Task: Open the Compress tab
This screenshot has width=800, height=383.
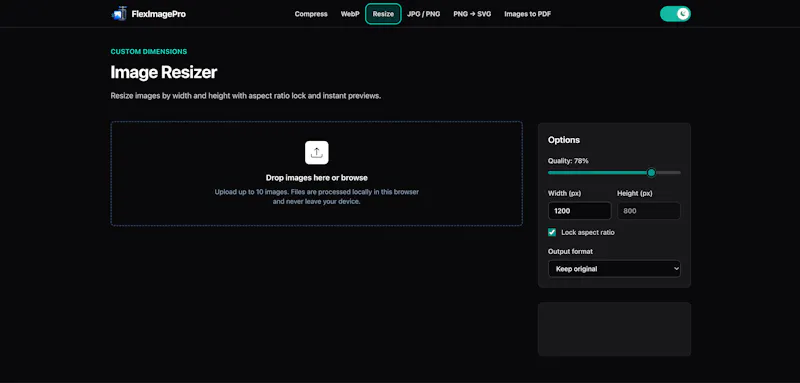Action: pos(311,14)
